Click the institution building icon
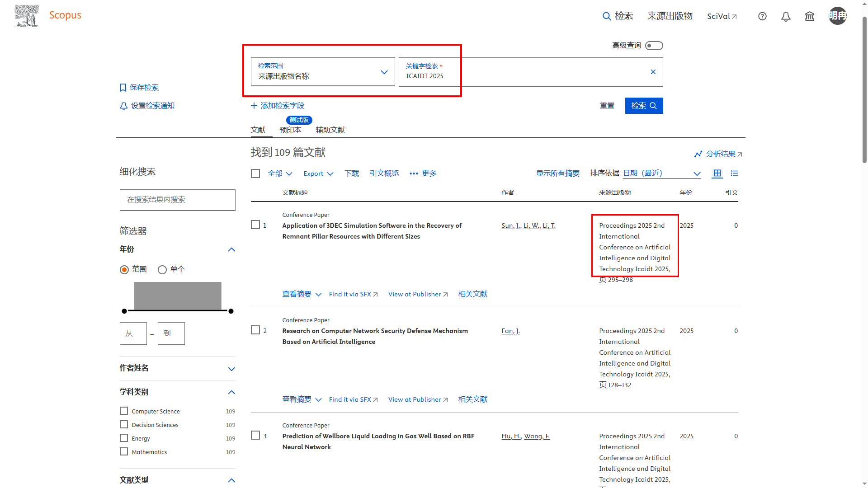 [x=809, y=16]
